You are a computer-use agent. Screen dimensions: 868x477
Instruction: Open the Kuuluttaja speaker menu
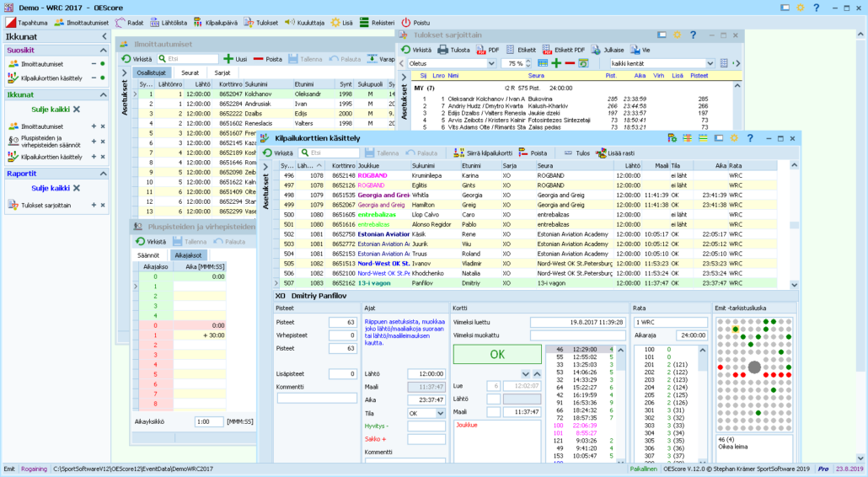(x=305, y=23)
